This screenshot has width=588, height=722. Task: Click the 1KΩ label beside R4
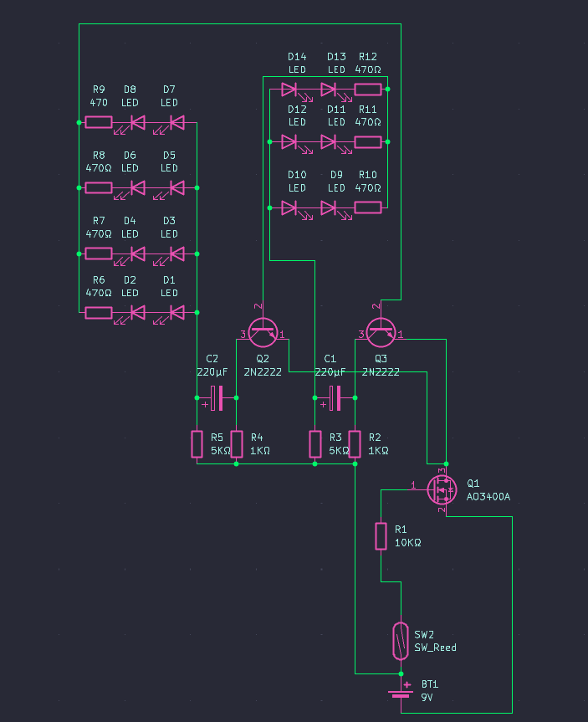tap(259, 451)
